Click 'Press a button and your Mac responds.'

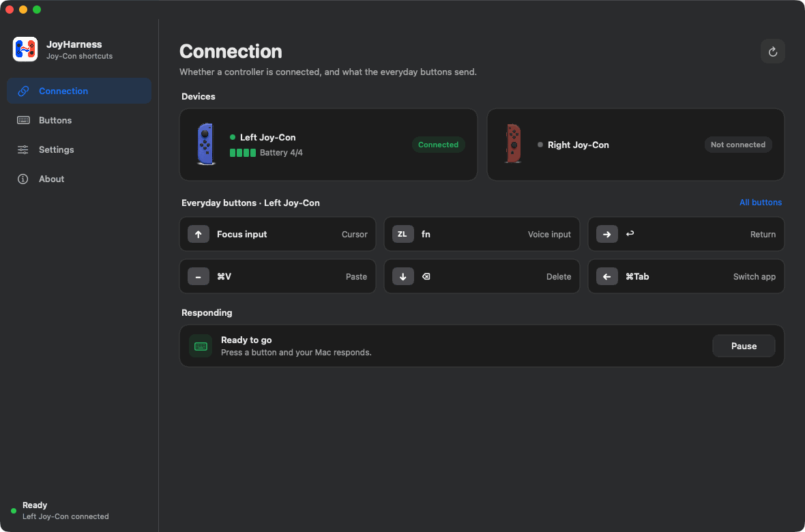point(296,352)
